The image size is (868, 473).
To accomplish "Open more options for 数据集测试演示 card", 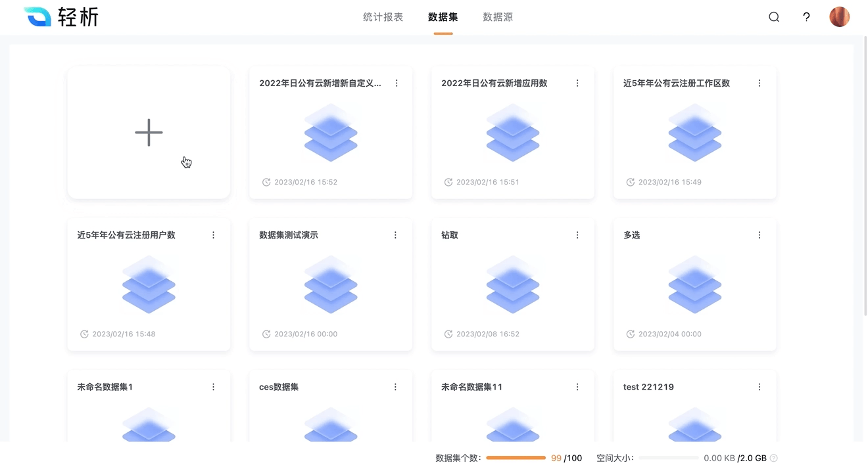I will [x=395, y=235].
